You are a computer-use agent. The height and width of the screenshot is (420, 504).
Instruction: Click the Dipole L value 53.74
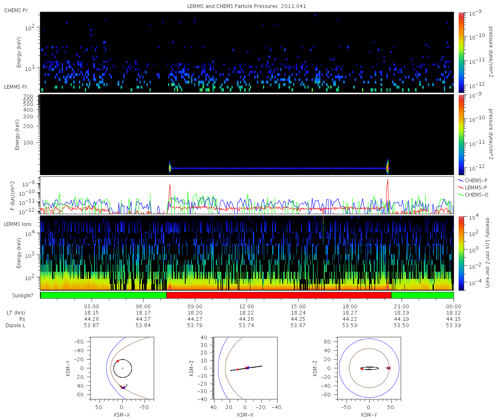click(247, 325)
